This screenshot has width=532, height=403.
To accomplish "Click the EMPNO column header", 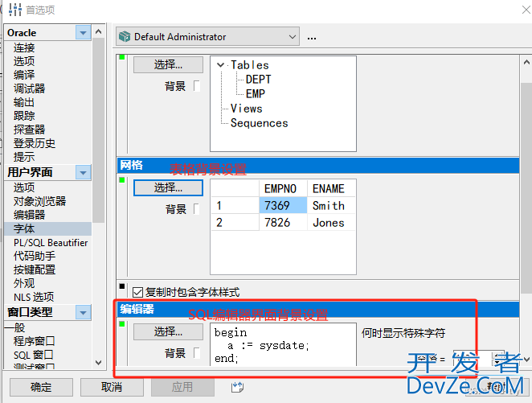I will (x=284, y=188).
